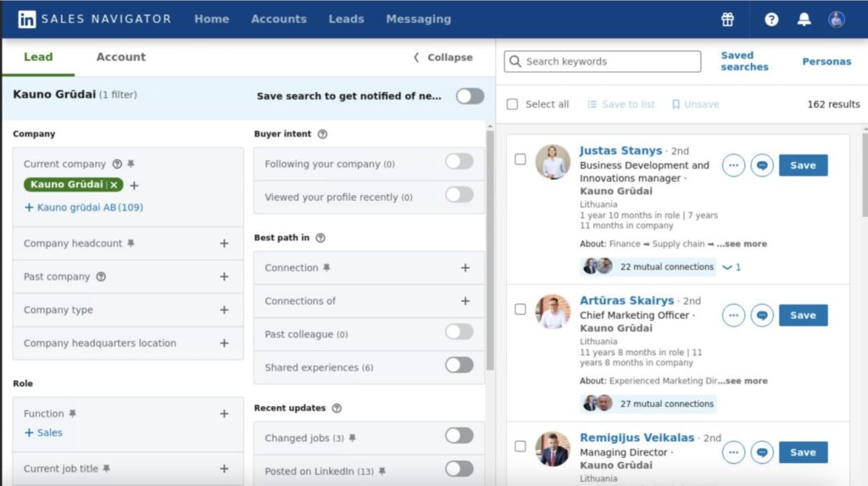
Task: Add another current company with plus icon
Action: (134, 185)
